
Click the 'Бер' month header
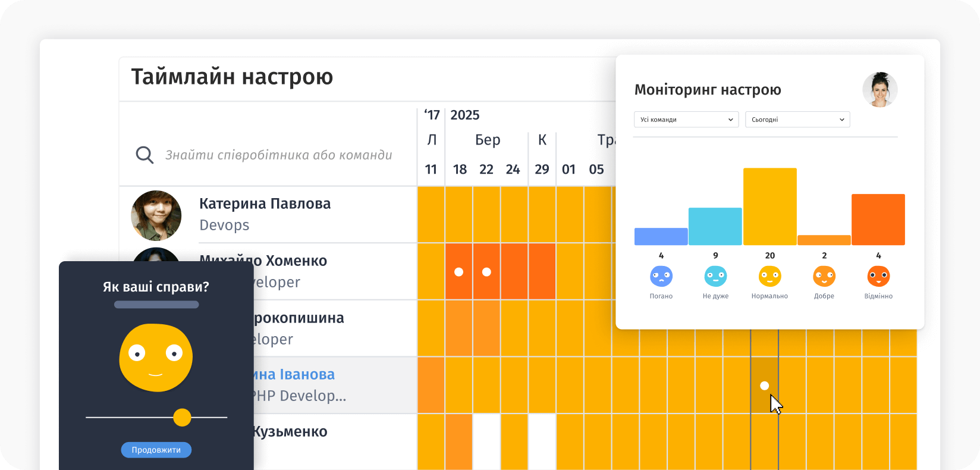point(487,140)
